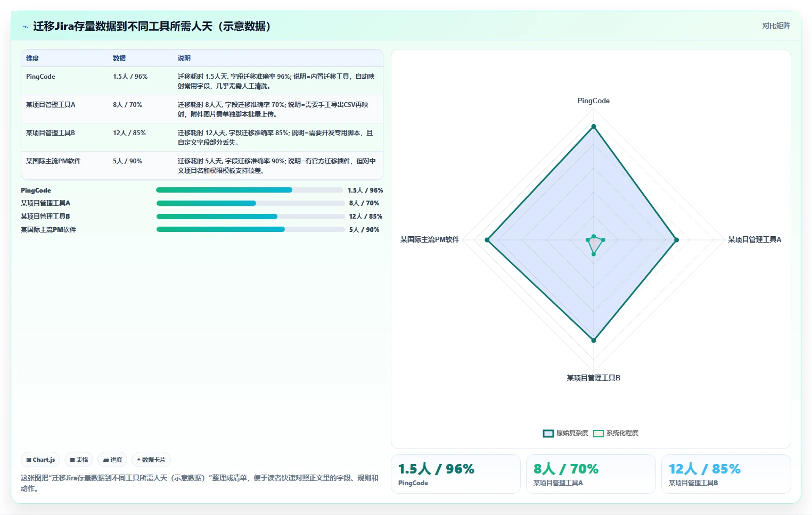Screen dimensions: 812x515
Task: Toggle the 系统化程度 legend swatch
Action: coord(598,433)
